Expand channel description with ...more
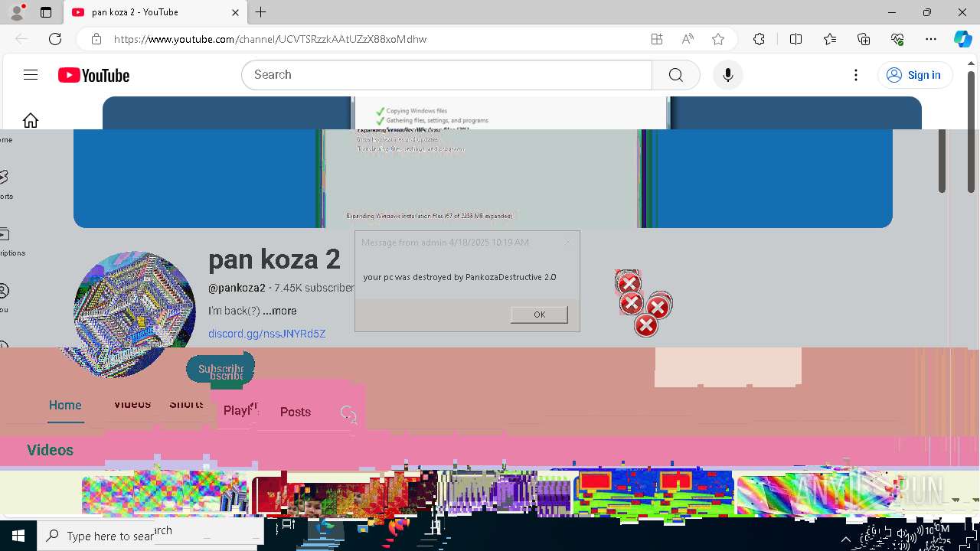Screen dimensions: 980x551 coord(279,311)
